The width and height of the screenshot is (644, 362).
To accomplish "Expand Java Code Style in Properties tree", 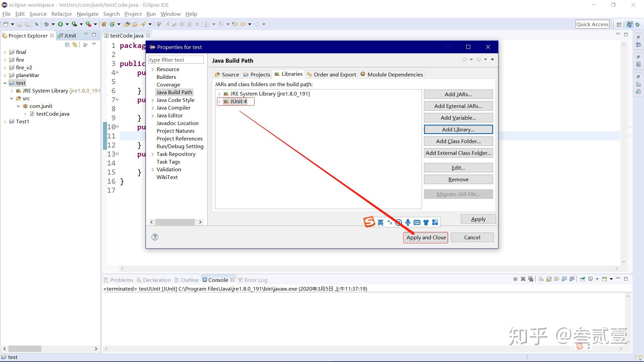I will [x=153, y=100].
